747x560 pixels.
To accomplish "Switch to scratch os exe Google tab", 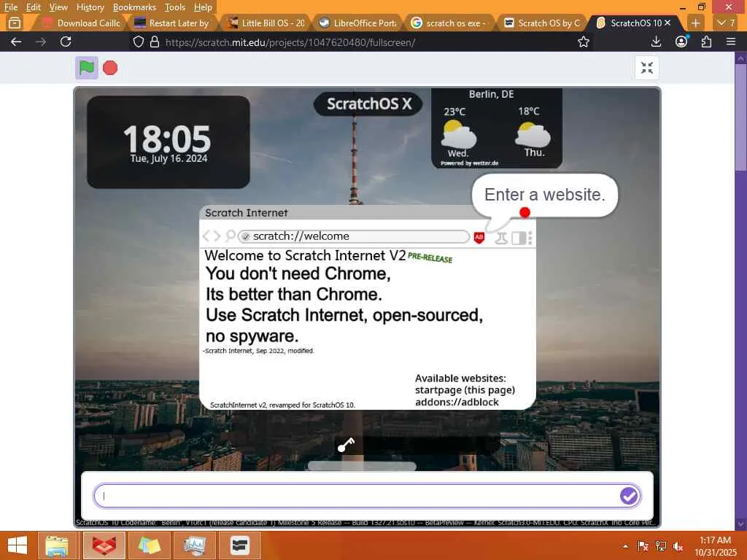I will coord(449,23).
